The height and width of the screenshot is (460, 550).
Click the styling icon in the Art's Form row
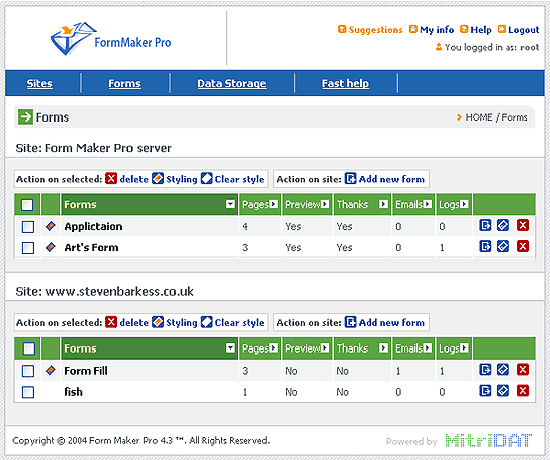503,246
